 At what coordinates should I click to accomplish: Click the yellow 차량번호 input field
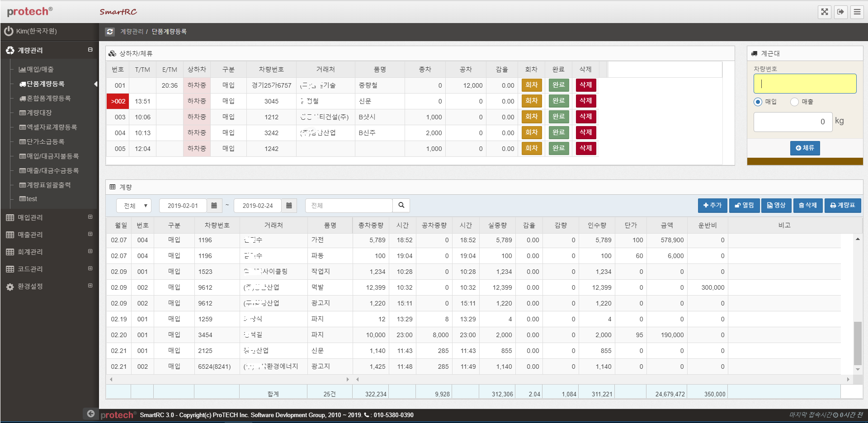click(805, 84)
